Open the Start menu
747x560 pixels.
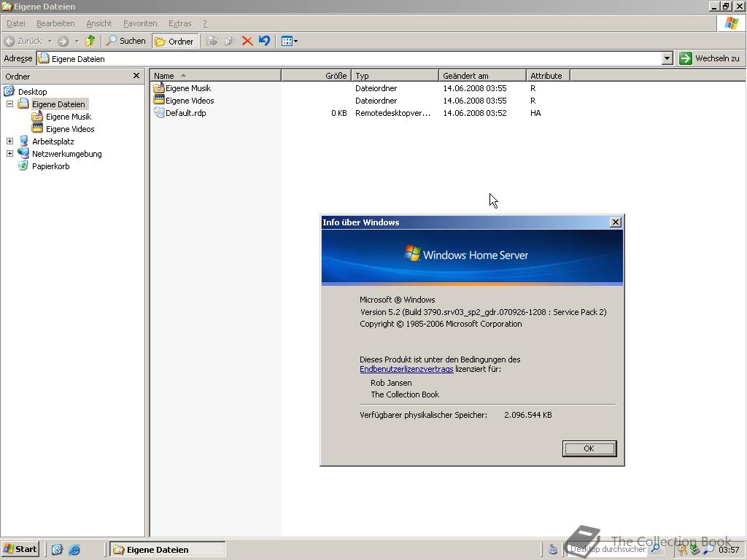[x=20, y=549]
